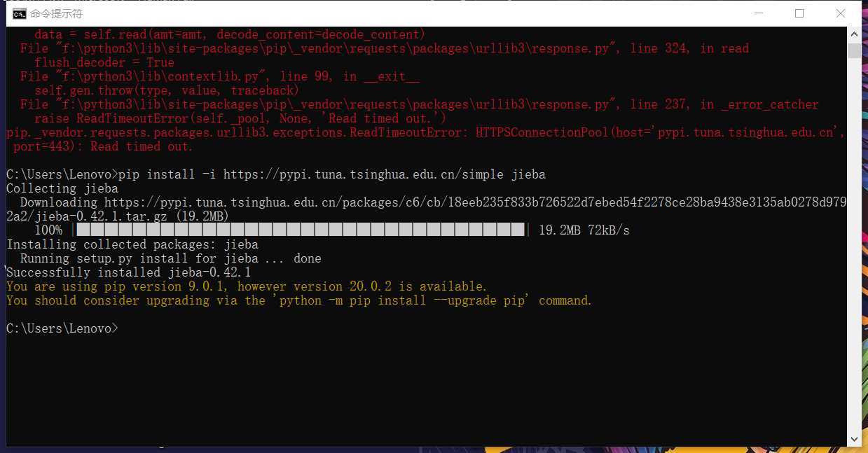This screenshot has width=868, height=453.
Task: Click the '19.2MB 72kB/s' speed text
Action: click(x=584, y=230)
